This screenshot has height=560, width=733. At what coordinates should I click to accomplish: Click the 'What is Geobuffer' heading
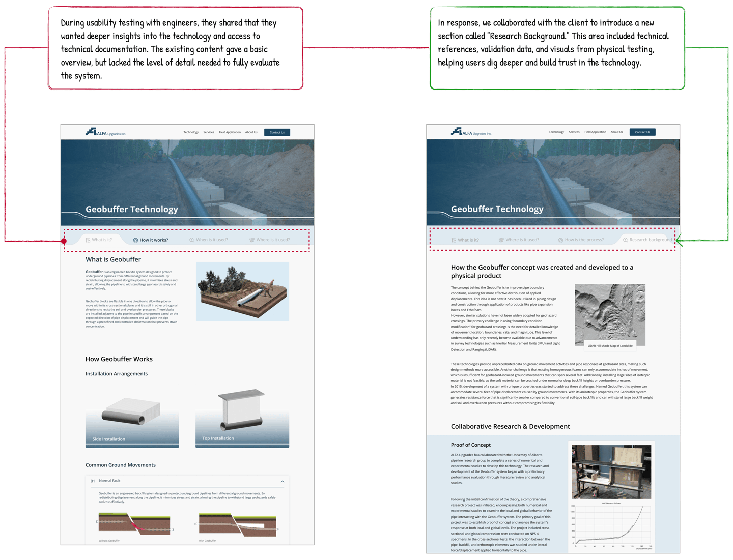point(113,259)
